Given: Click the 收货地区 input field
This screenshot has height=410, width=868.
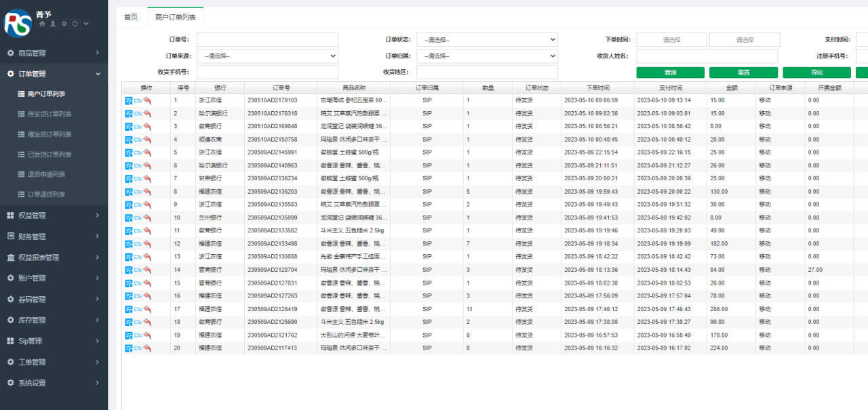Looking at the screenshot, I should (487, 72).
